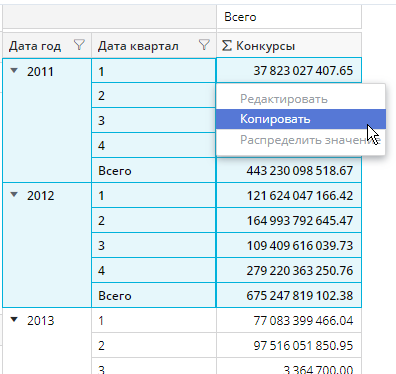The image size is (396, 374).
Task: Collapse the 2011 year group
Action: click(14, 70)
